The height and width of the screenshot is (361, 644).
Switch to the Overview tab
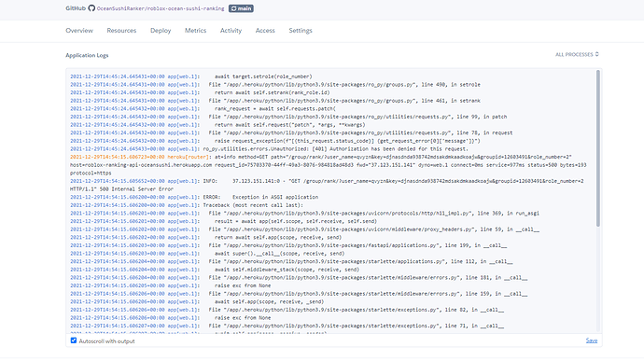(79, 31)
